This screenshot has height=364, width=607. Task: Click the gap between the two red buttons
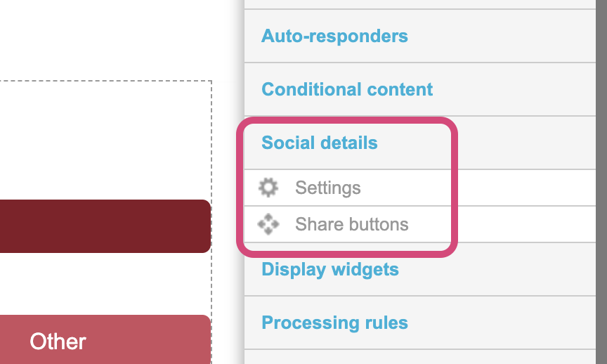[x=105, y=284]
